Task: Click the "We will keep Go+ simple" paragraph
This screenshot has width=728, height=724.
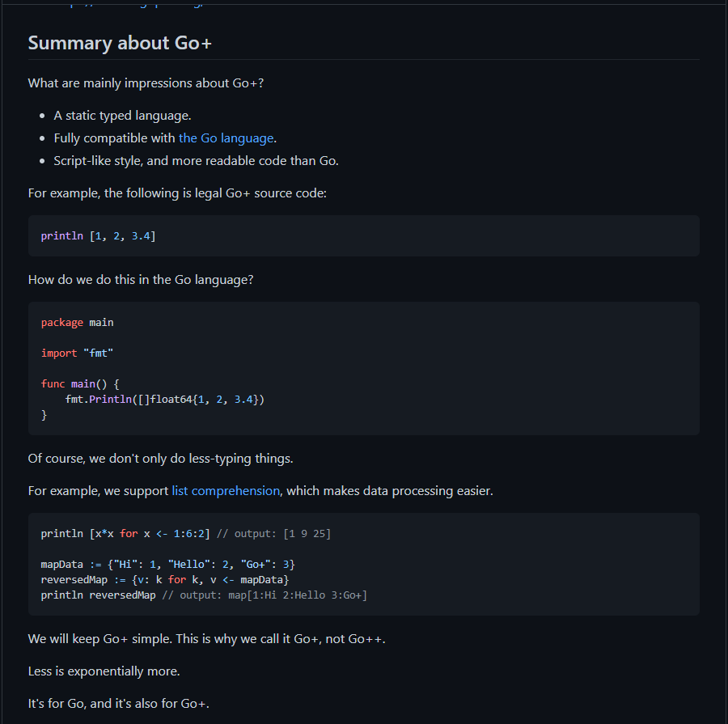Action: [x=206, y=639]
